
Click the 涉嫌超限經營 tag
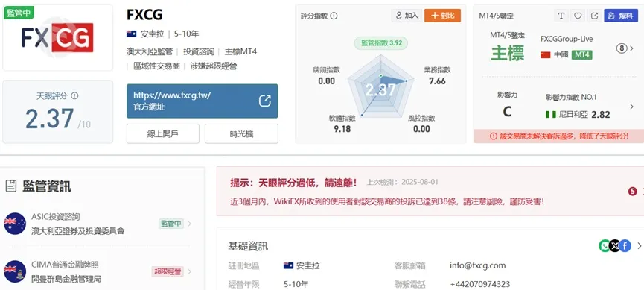pos(213,66)
